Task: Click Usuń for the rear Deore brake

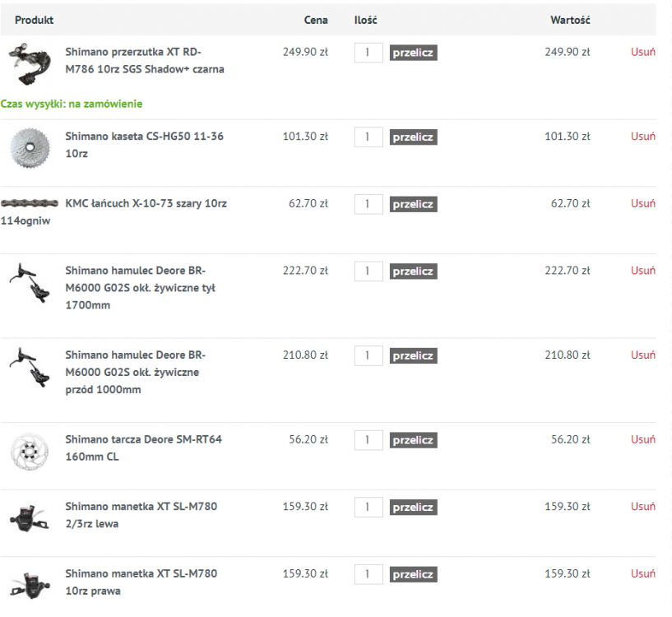Action: (x=643, y=271)
